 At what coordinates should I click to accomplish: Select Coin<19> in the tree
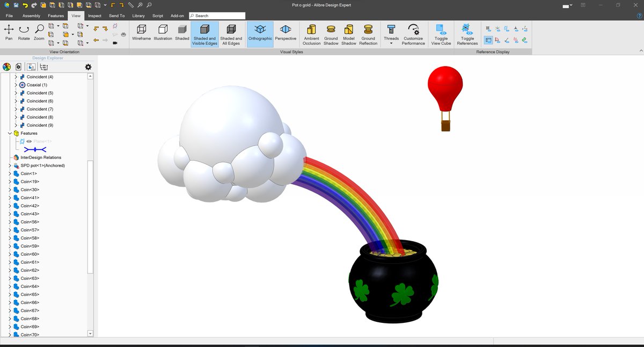[x=30, y=182]
